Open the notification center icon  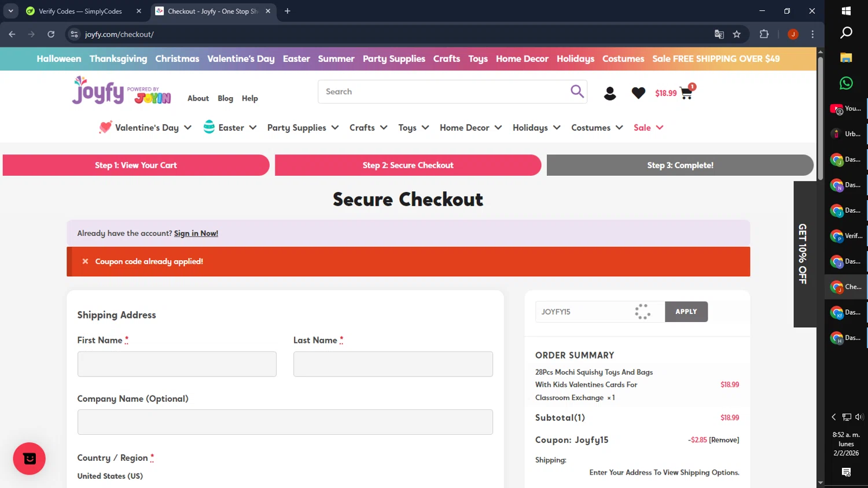pos(846,472)
